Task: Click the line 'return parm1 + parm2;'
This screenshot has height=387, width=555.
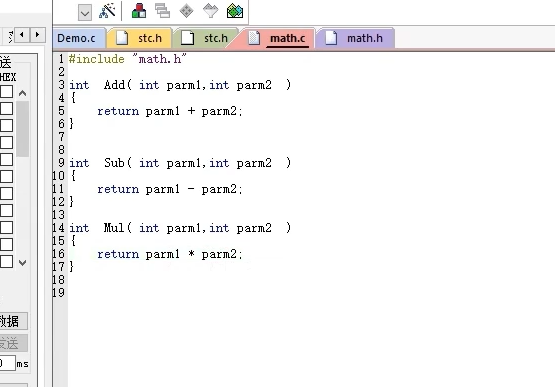Action: [x=170, y=111]
